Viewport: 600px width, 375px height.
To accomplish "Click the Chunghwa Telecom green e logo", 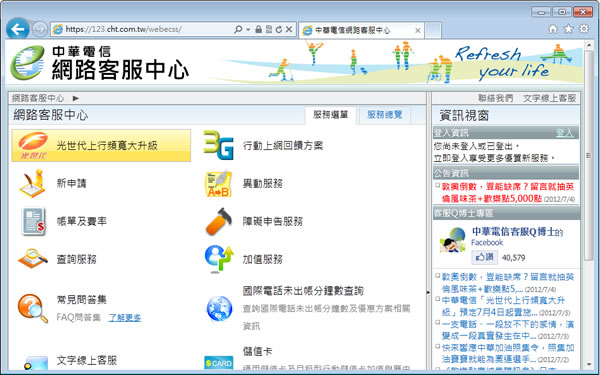I will point(28,63).
